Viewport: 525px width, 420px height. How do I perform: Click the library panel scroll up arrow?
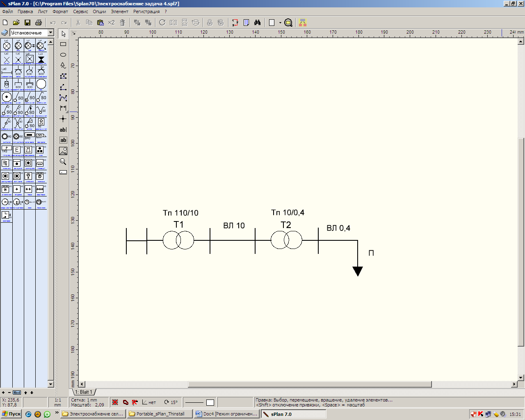click(x=51, y=42)
